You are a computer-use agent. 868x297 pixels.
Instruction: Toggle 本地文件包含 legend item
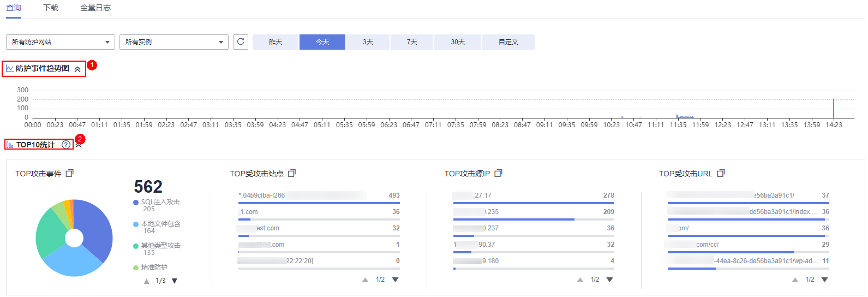point(160,224)
